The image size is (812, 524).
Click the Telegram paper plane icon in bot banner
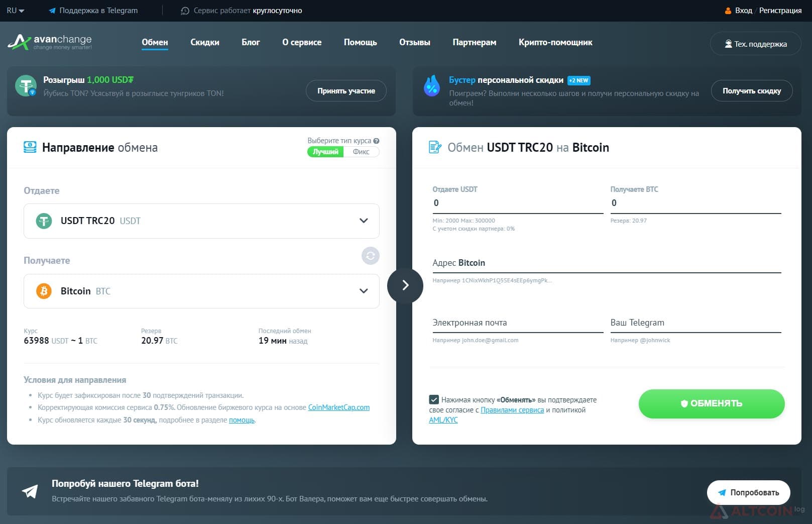pyautogui.click(x=30, y=491)
